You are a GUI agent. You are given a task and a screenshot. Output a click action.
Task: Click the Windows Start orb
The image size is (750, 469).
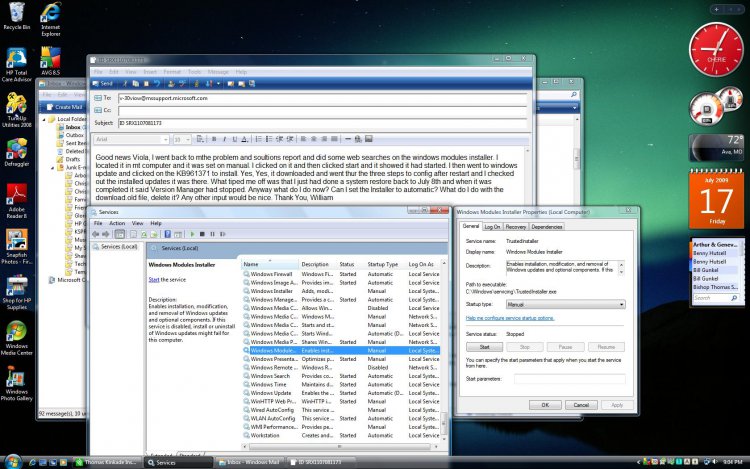(12, 462)
